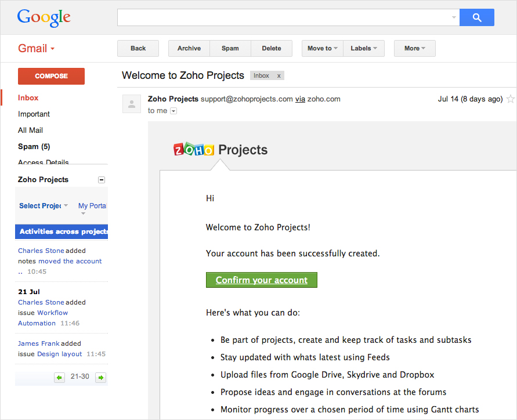Open the Spam (5) folder
Viewport: 517px width, 420px height.
coord(34,147)
